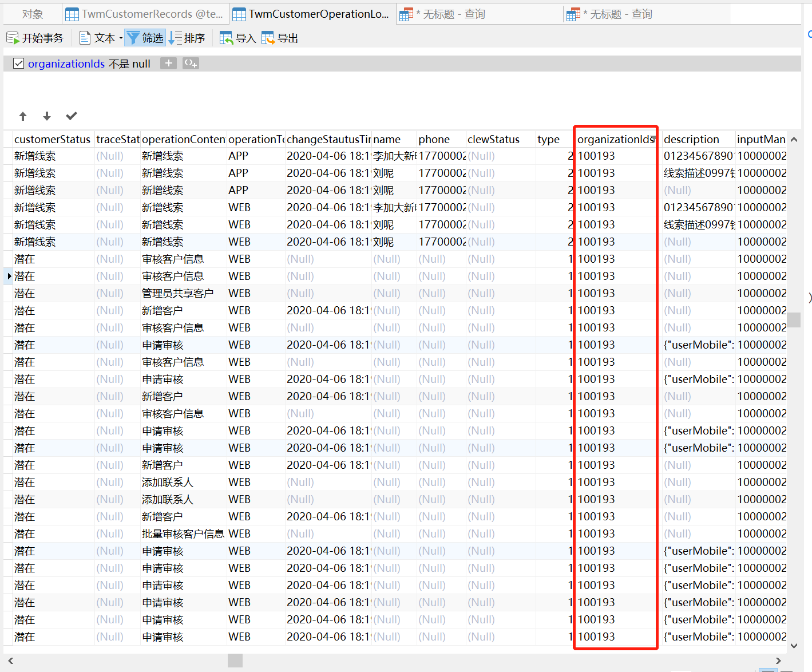Switch to the 对象 objects tab

33,14
